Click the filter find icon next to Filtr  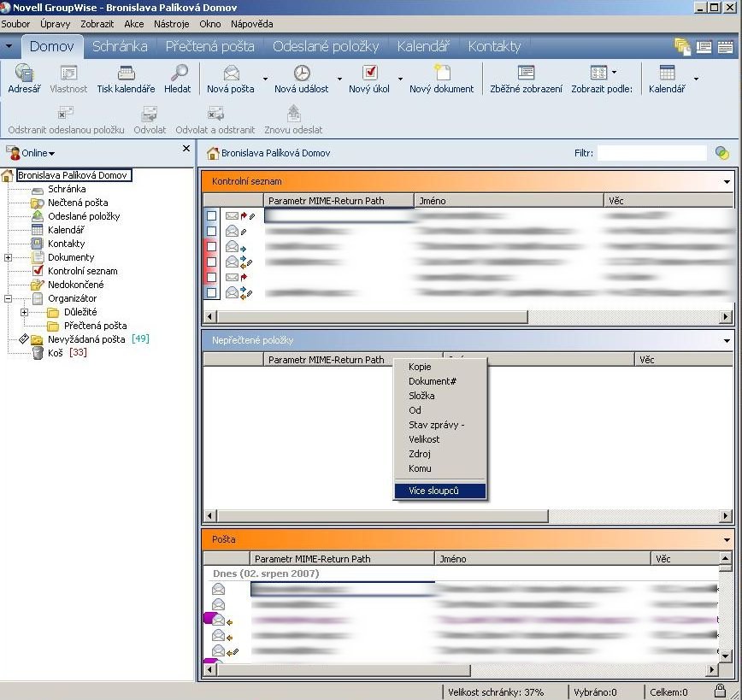coord(722,153)
